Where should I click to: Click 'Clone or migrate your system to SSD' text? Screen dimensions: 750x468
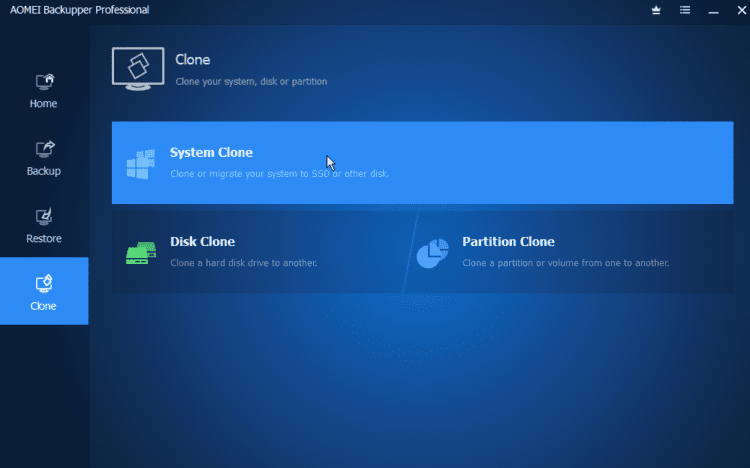pyautogui.click(x=280, y=174)
